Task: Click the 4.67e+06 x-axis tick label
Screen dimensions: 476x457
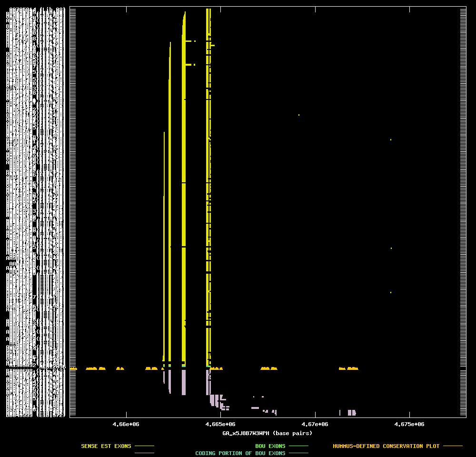Action: tap(315, 424)
